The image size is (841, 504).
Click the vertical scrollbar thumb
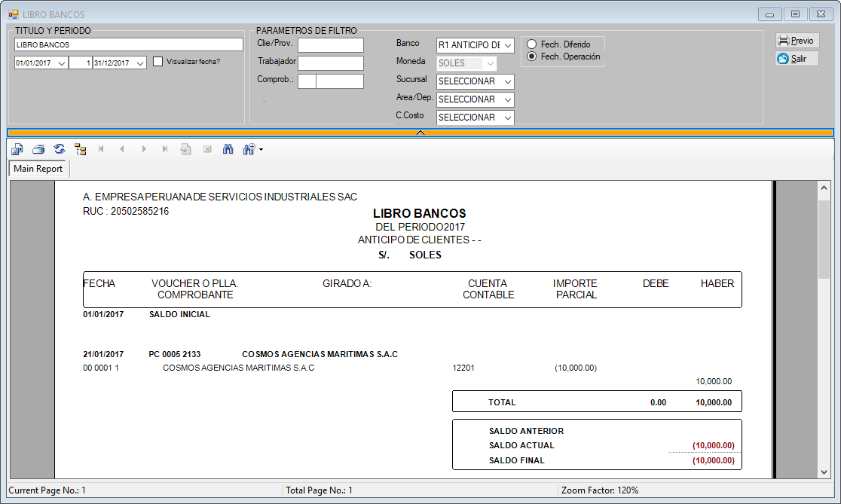coord(824,239)
